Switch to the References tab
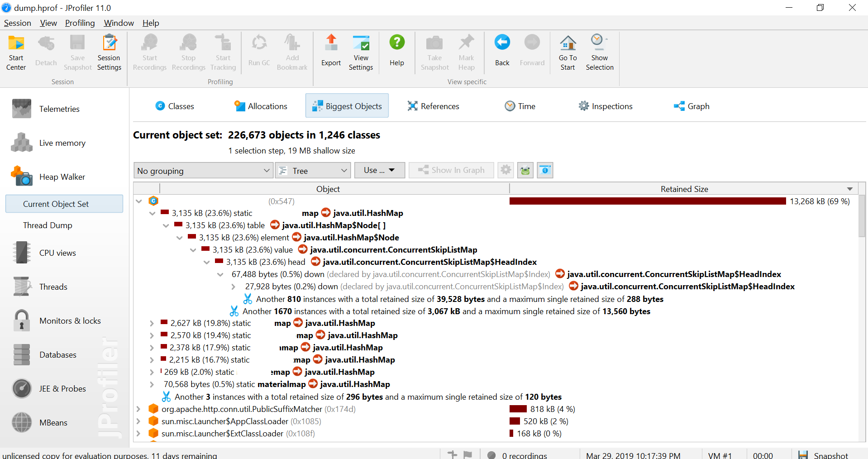This screenshot has height=459, width=868. point(433,106)
